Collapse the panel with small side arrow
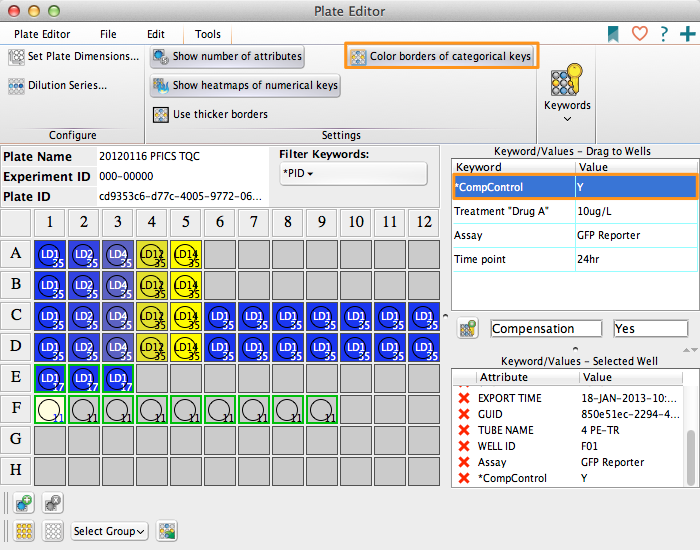Viewport: 700px width, 550px height. 445,316
